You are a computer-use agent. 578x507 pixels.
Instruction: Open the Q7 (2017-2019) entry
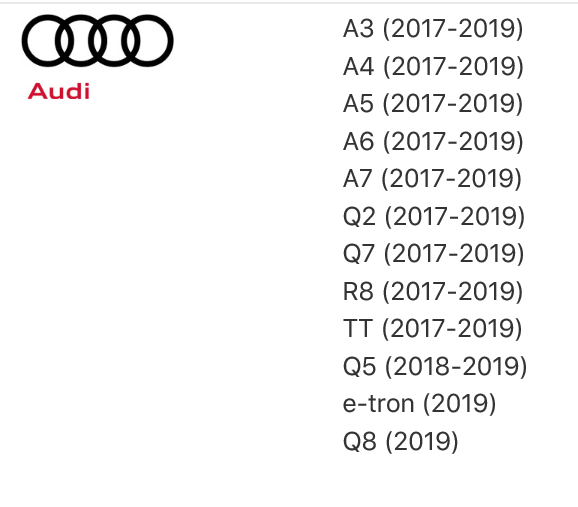click(x=434, y=254)
